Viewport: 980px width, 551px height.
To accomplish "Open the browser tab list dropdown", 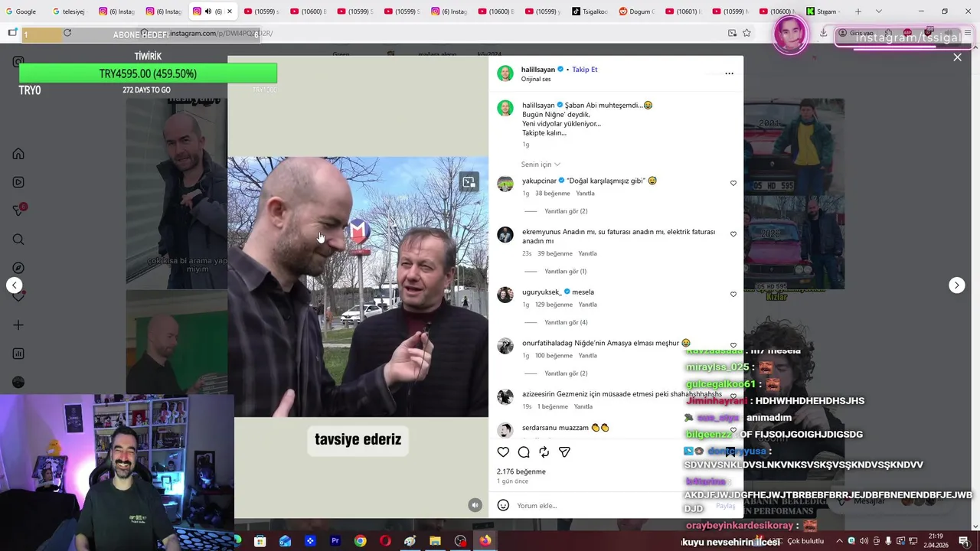I will click(878, 11).
